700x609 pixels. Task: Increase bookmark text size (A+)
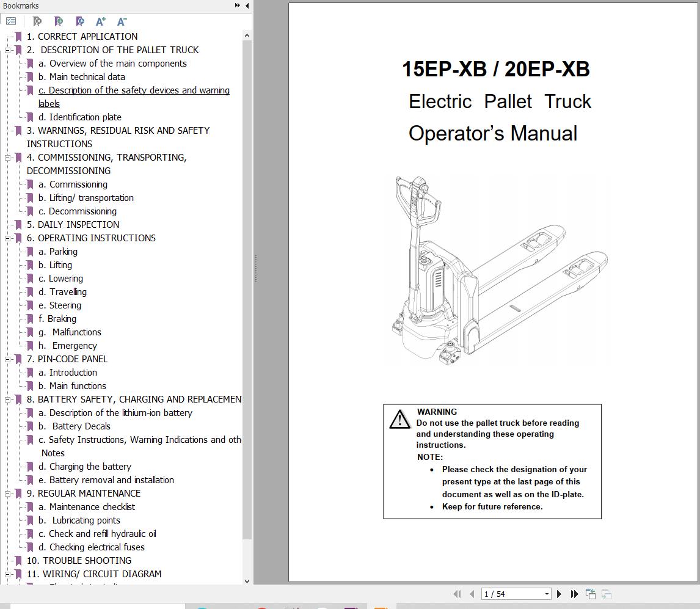pyautogui.click(x=101, y=21)
